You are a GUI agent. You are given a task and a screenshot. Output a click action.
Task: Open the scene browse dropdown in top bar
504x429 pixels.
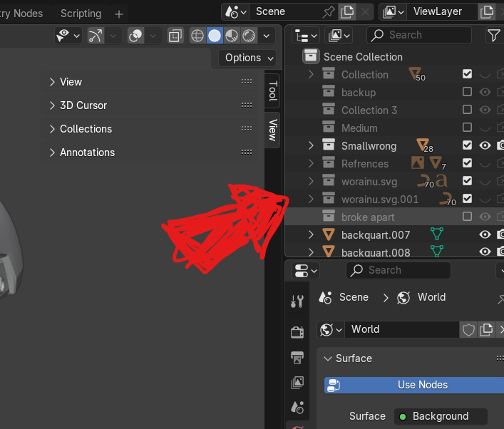[x=235, y=12]
